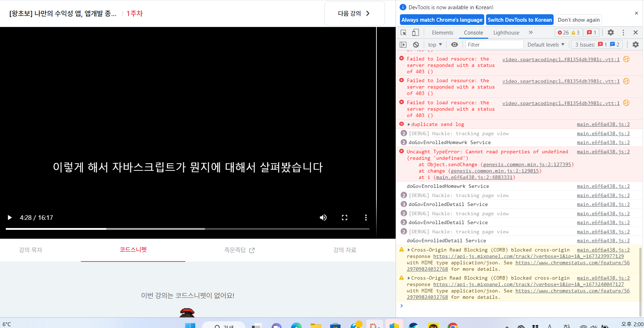Open the 강의 목차 tab
The image size is (644, 328).
click(x=31, y=250)
